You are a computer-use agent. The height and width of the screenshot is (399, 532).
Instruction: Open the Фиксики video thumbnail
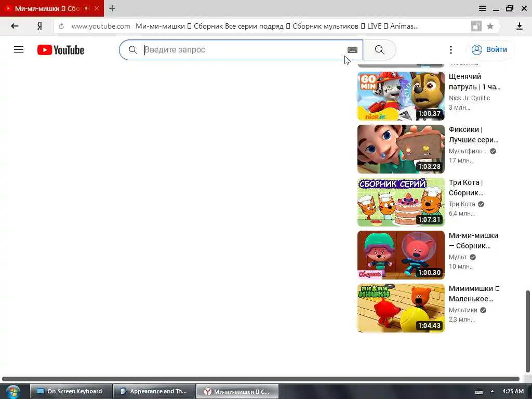coord(401,149)
